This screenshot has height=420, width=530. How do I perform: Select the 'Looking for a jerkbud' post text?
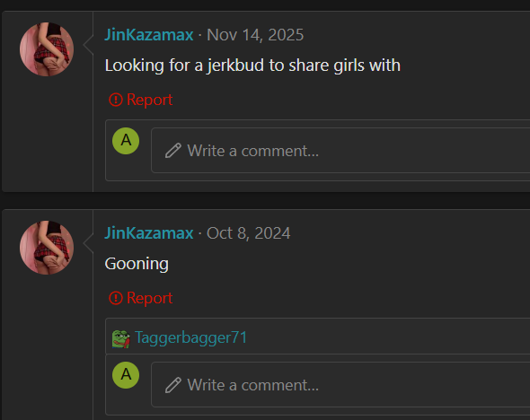click(252, 66)
